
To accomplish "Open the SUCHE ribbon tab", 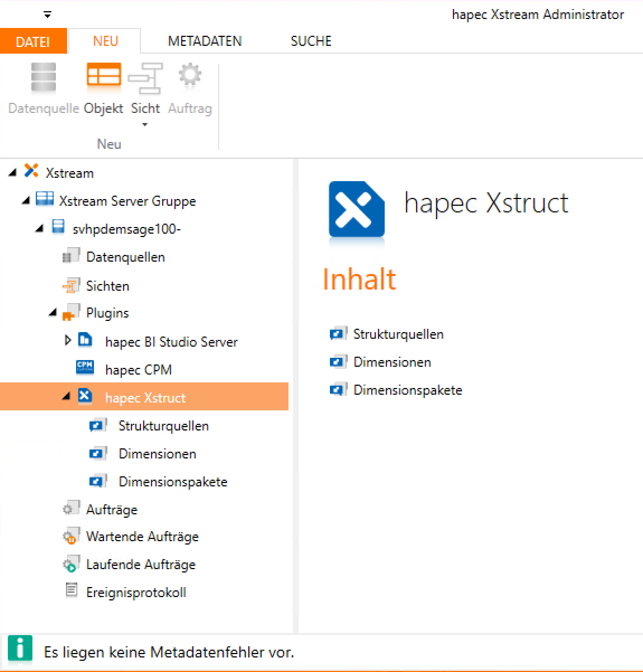I will coord(311,41).
